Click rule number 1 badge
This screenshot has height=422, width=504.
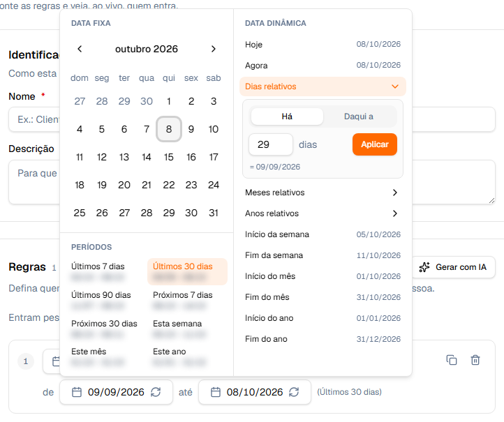pos(26,361)
